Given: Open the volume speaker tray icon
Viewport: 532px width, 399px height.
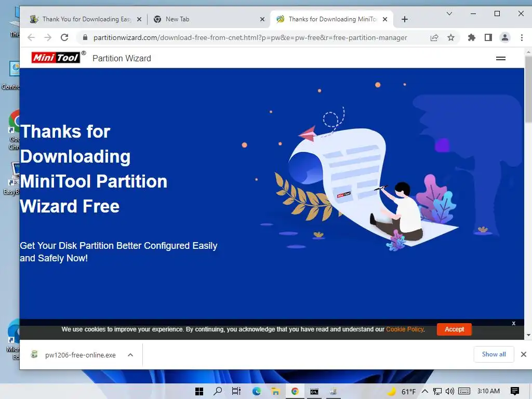Looking at the screenshot, I should coord(449,391).
